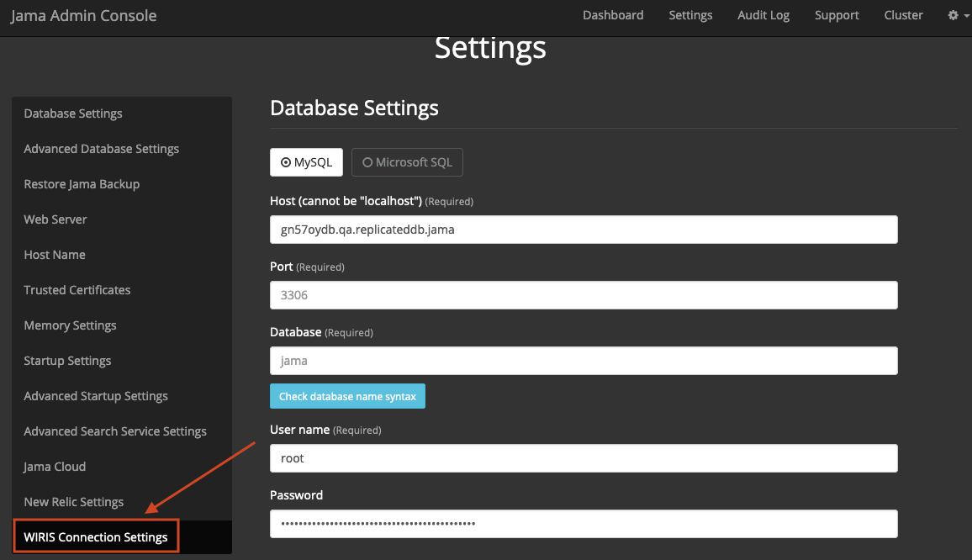The height and width of the screenshot is (560, 972).
Task: Click the Database Settings section heading
Action: (354, 108)
